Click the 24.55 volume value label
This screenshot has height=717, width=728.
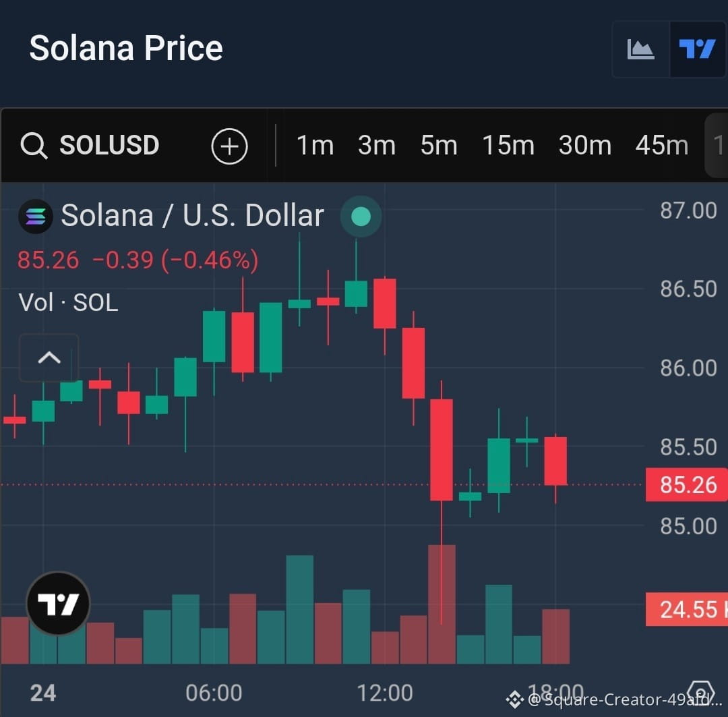686,609
